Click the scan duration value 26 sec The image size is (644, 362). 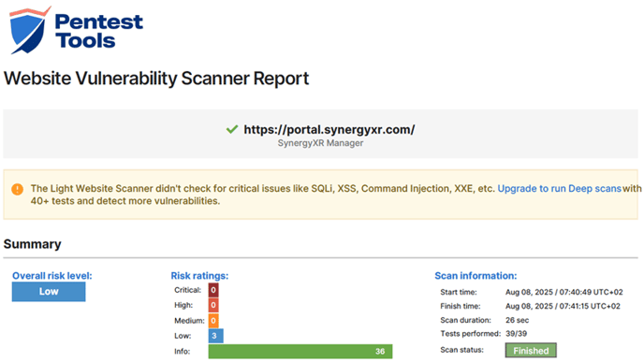click(x=517, y=320)
